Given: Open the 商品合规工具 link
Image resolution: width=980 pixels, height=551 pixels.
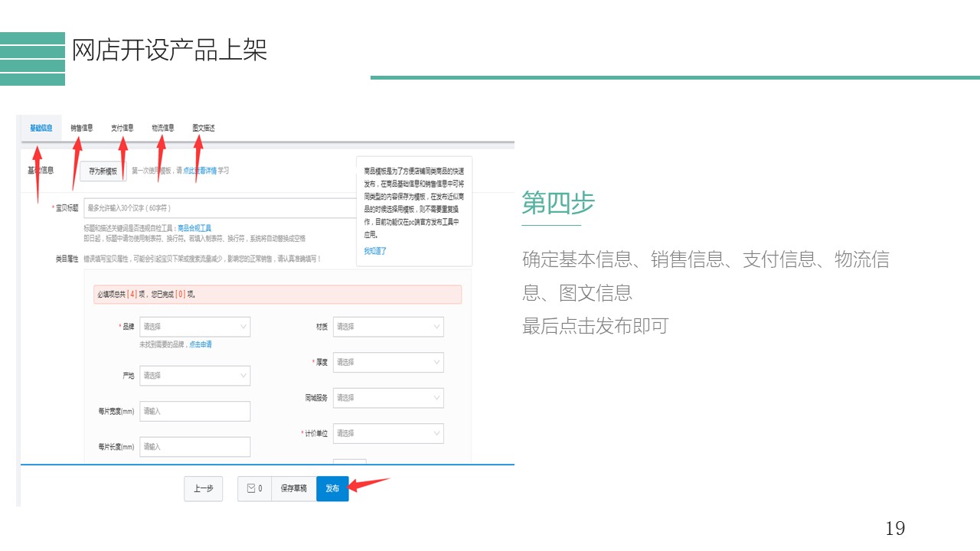Looking at the screenshot, I should coord(194,228).
